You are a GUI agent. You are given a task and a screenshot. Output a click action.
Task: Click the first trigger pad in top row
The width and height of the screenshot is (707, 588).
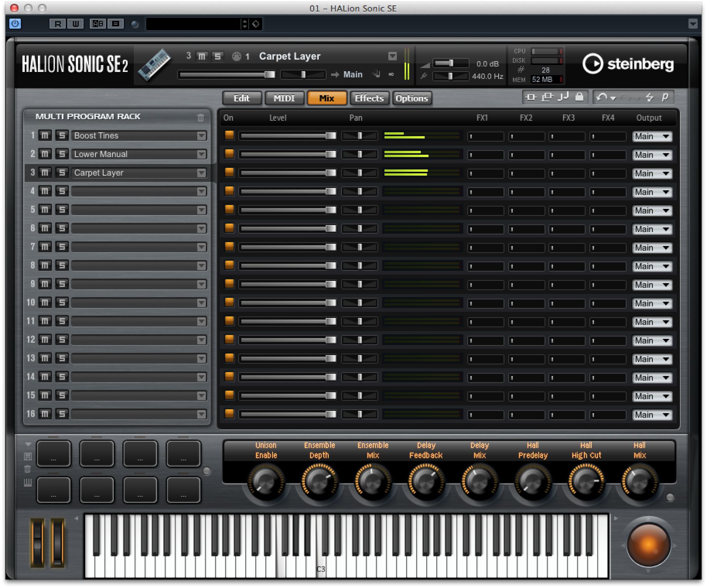click(54, 453)
